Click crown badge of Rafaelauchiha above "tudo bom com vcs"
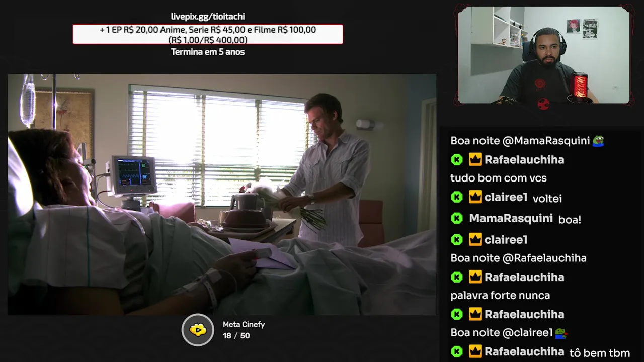 click(x=475, y=160)
